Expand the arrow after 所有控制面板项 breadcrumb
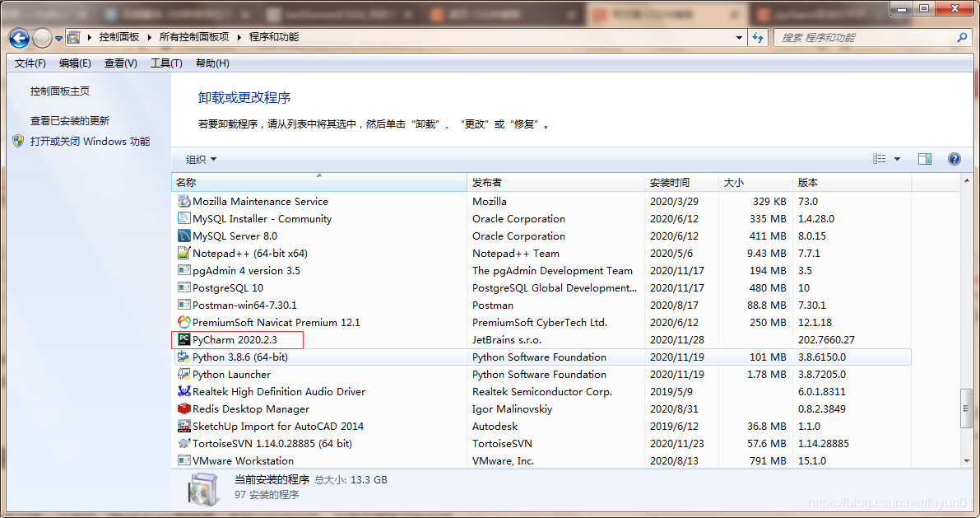Viewport: 980px width, 518px height. click(239, 38)
